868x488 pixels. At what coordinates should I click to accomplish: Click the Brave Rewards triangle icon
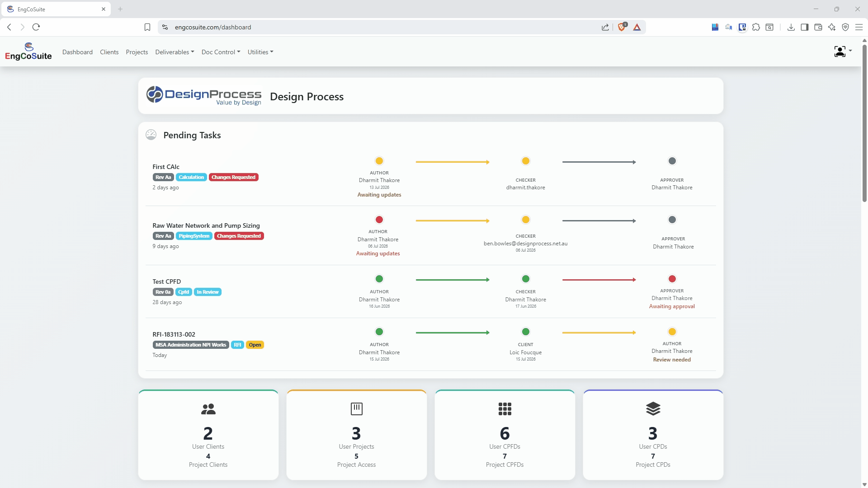[x=637, y=27]
